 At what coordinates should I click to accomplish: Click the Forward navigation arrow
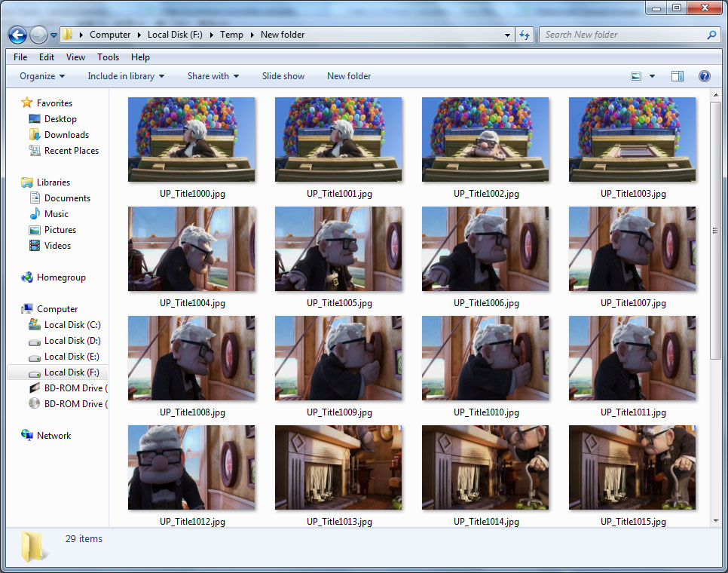(38, 35)
